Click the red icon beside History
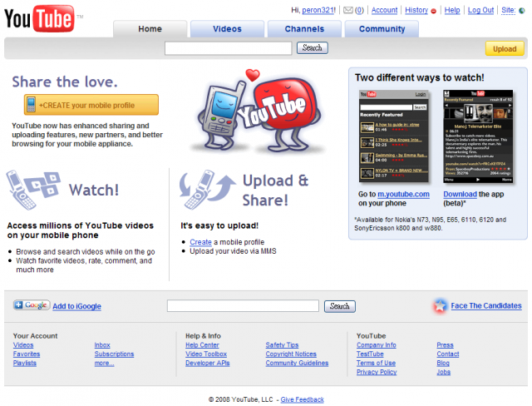Viewport: 532px width, 406px height. coord(433,11)
